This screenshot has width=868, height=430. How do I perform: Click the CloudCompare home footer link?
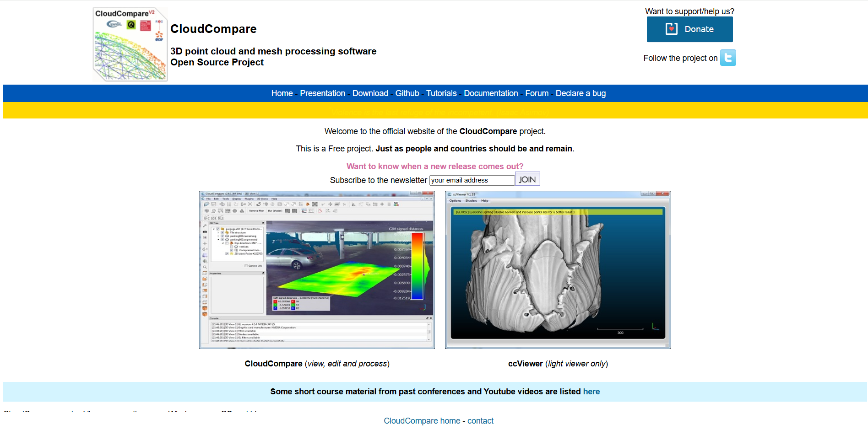(x=422, y=421)
